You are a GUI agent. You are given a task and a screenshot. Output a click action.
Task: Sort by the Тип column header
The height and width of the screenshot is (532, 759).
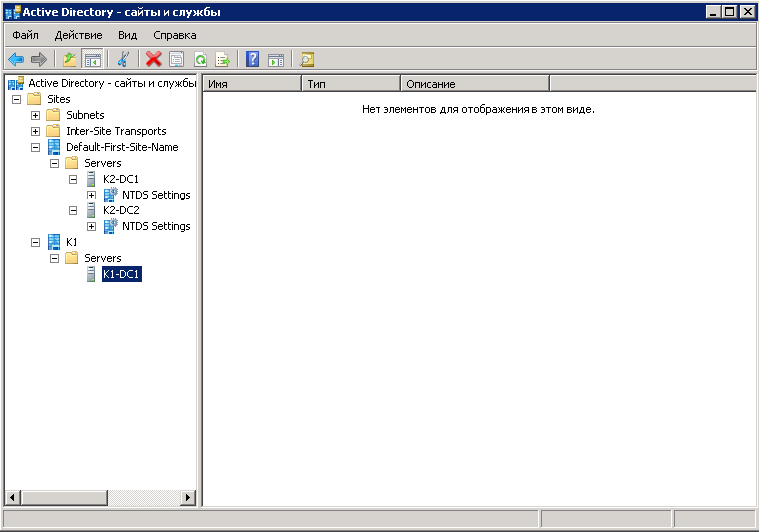pyautogui.click(x=352, y=84)
